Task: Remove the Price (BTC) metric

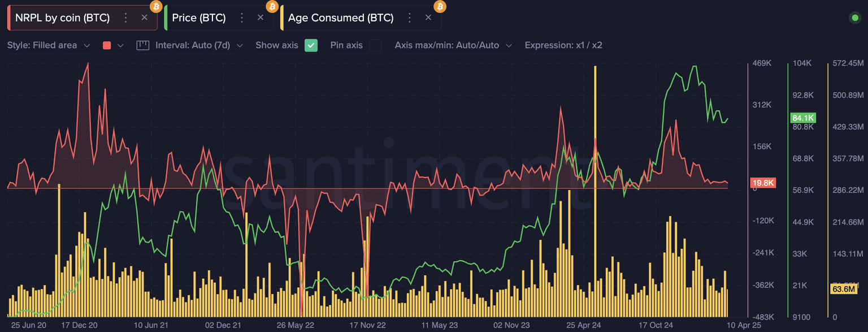Action: (261, 18)
